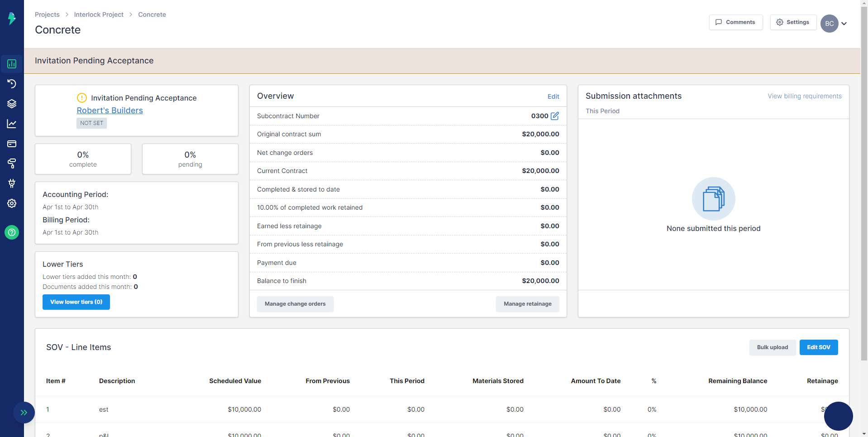This screenshot has height=437, width=868.
Task: Open View billing requirements link
Action: coord(805,96)
